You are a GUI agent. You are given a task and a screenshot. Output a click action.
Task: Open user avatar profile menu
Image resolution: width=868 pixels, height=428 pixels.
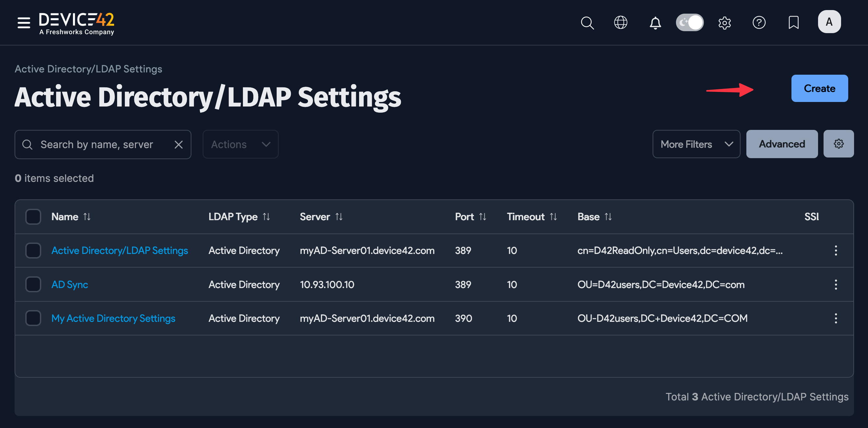point(829,21)
